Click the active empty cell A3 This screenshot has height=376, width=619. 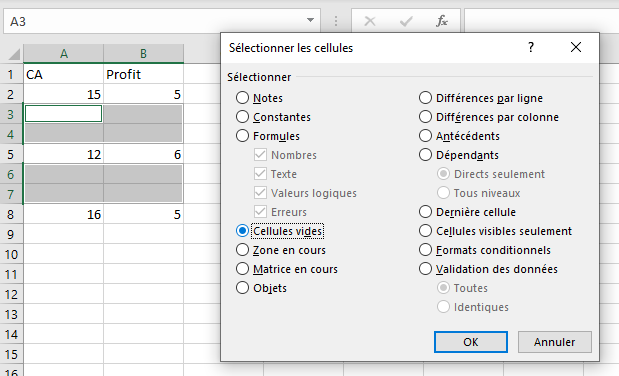pyautogui.click(x=64, y=114)
